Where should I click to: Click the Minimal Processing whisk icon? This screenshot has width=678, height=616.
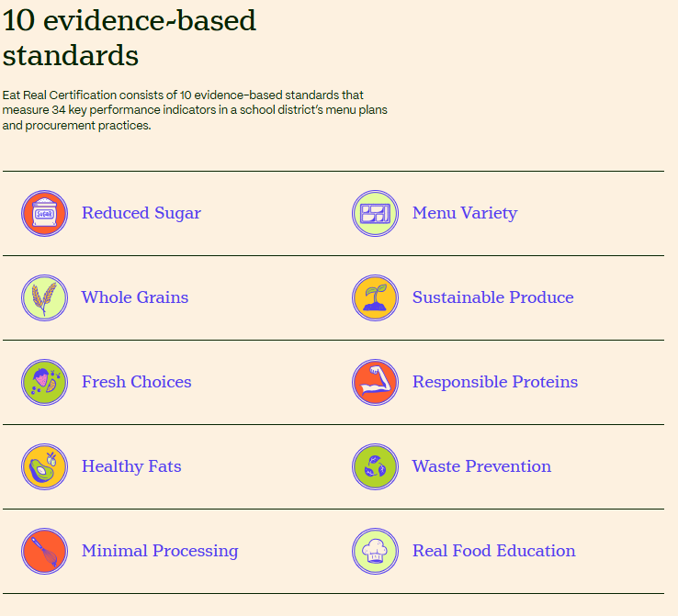coord(44,551)
